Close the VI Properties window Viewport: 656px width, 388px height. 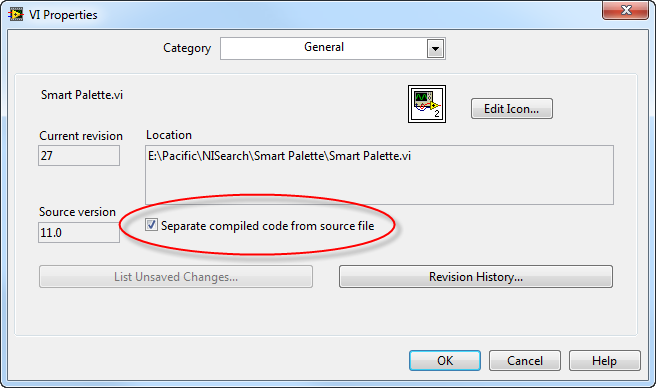tap(625, 10)
